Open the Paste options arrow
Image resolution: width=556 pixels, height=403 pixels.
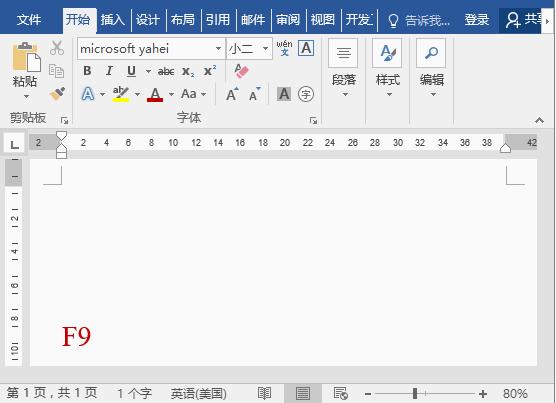coord(26,96)
